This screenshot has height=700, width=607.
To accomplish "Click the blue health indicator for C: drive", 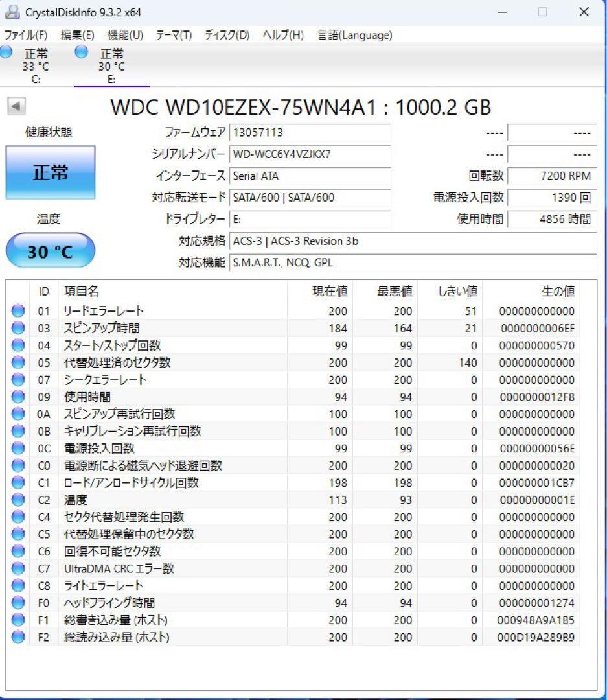I will click(6, 52).
